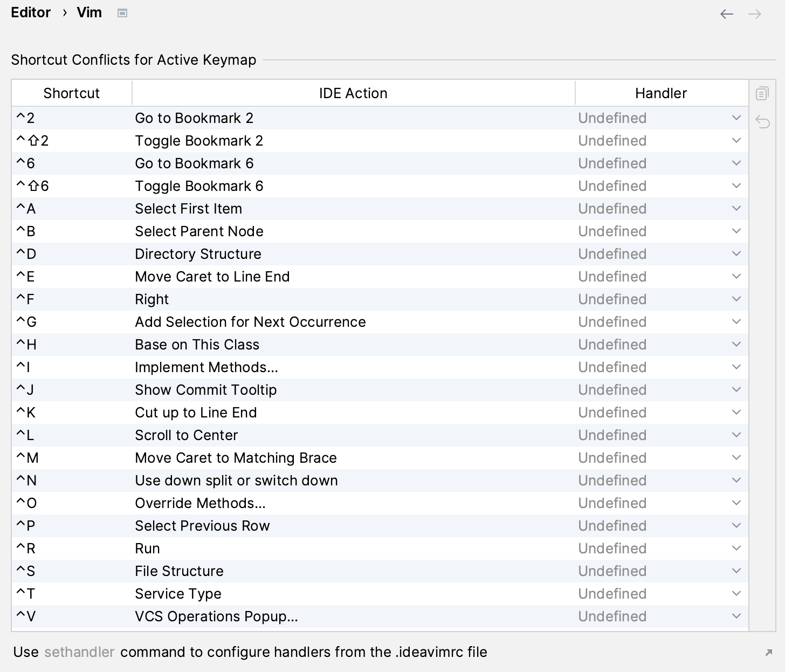This screenshot has height=672, width=785.
Task: Click the back navigation arrow
Action: [726, 14]
